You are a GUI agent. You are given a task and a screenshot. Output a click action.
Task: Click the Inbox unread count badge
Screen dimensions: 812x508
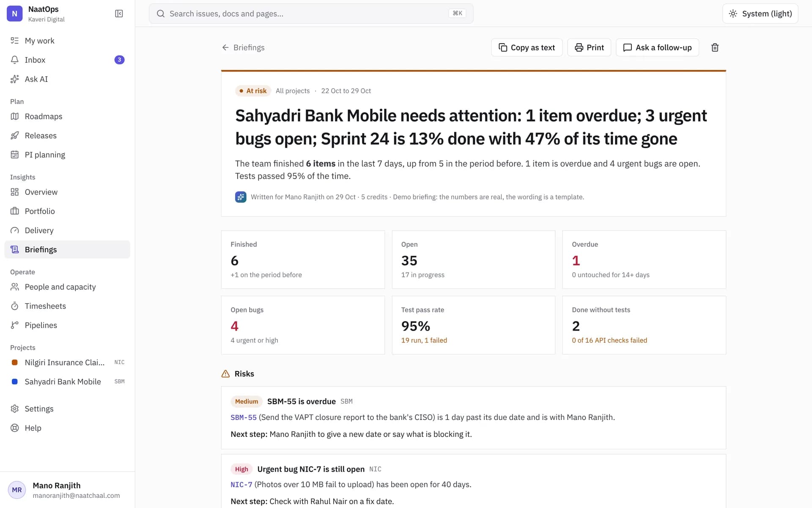tap(119, 60)
